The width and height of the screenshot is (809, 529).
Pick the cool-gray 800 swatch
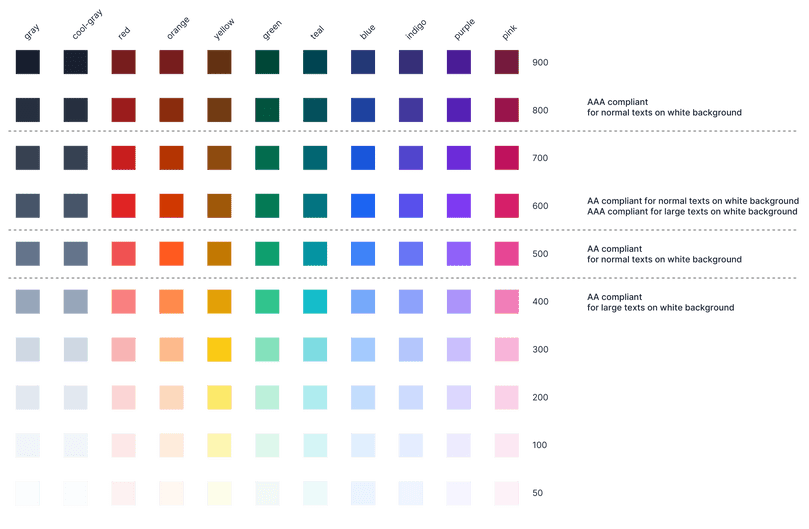tap(76, 110)
